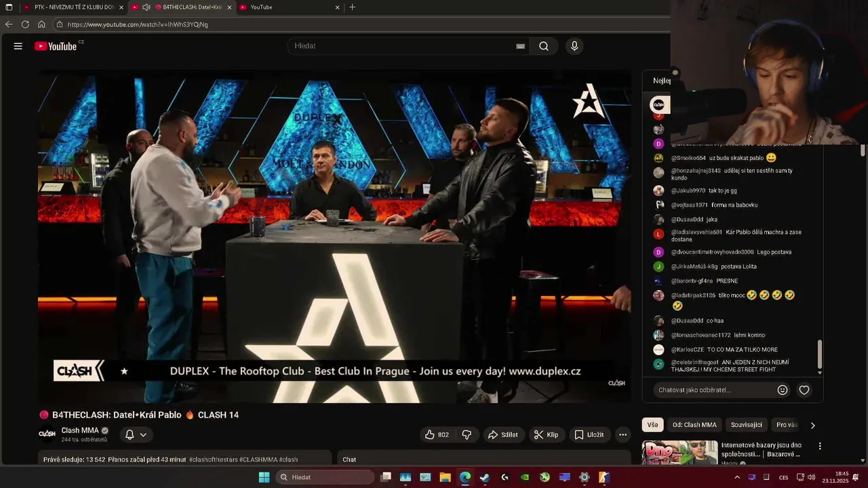868x488 pixels.
Task: Open notification bell dropdown for Clash MMA
Action: (x=136, y=434)
